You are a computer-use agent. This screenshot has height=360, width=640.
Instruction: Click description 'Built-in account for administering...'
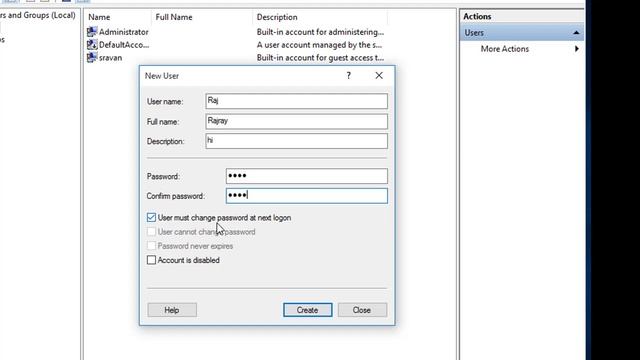(x=320, y=32)
